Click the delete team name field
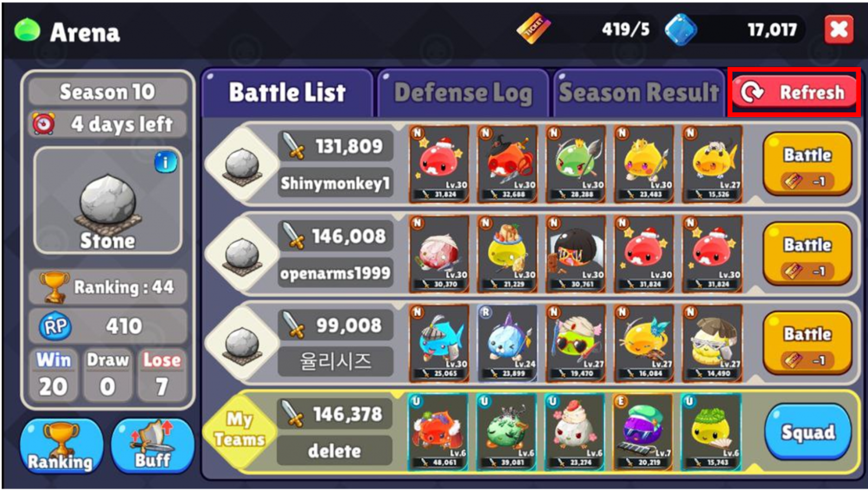This screenshot has height=490, width=868. pos(335,450)
